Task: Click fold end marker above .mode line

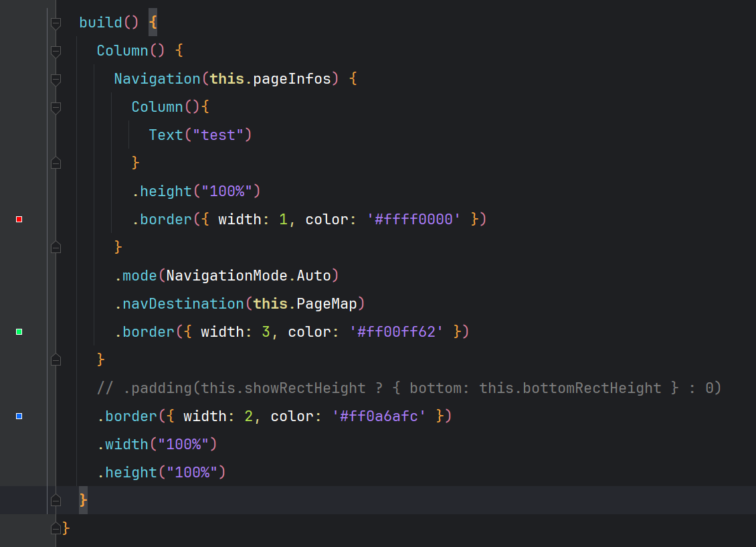Action: [x=56, y=248]
